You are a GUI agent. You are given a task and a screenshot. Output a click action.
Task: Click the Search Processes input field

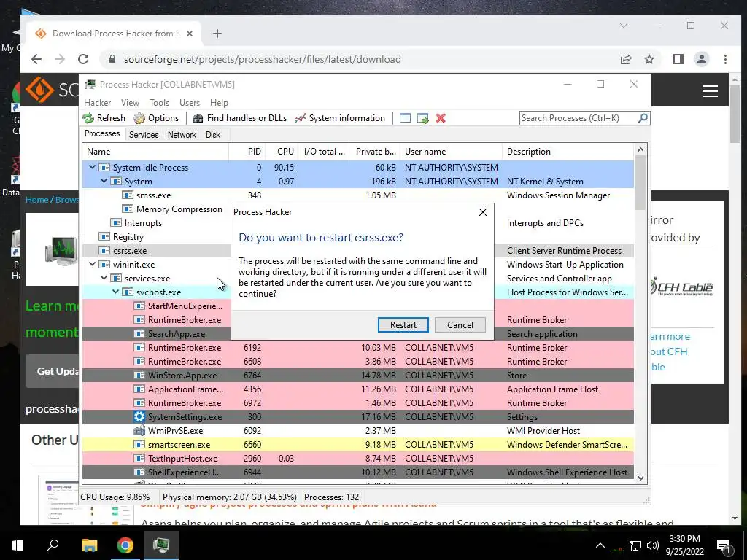(x=578, y=117)
